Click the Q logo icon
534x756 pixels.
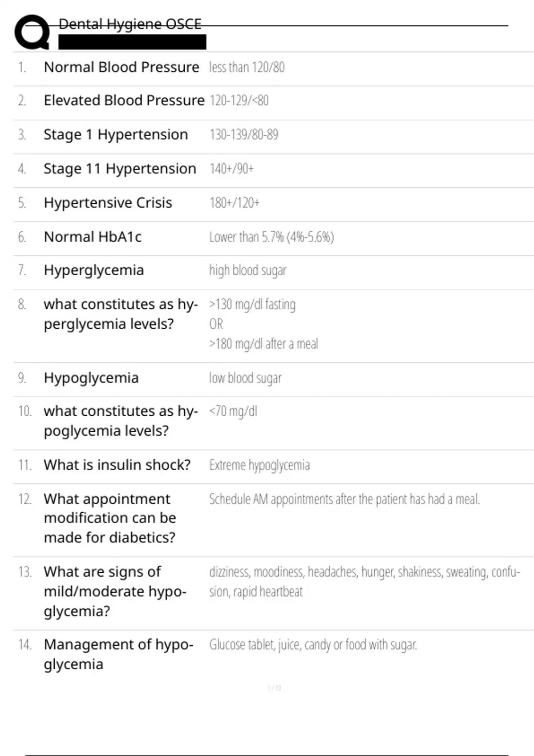click(32, 32)
